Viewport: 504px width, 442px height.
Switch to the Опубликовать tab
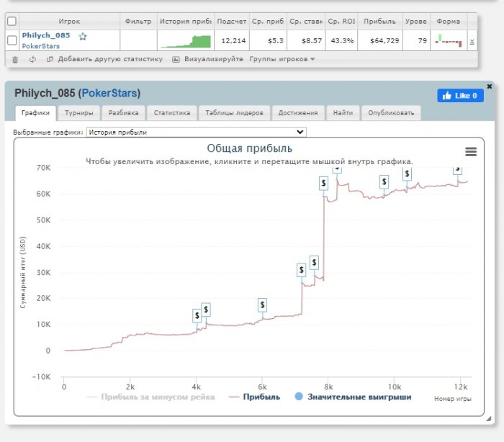point(391,113)
